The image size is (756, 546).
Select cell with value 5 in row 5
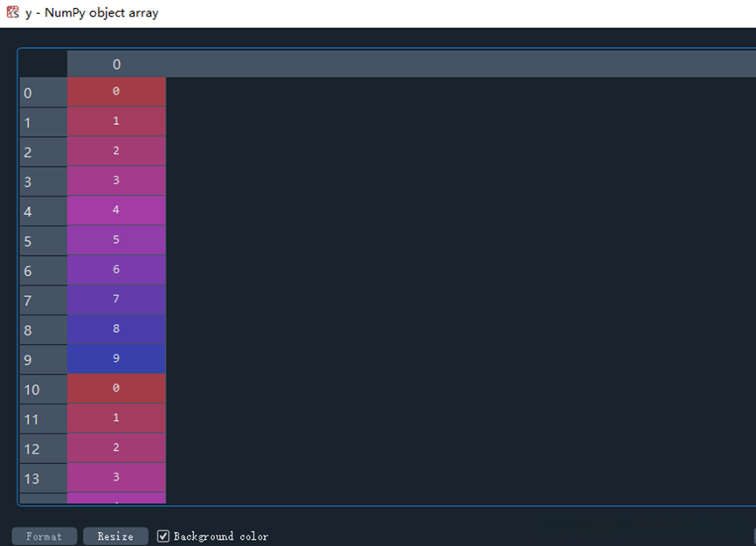116,240
